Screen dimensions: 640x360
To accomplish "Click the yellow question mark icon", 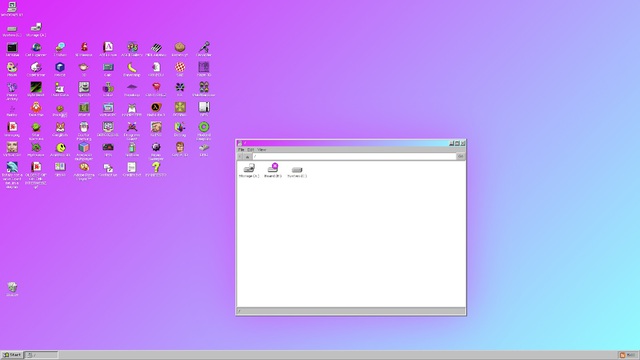I will (156, 169).
